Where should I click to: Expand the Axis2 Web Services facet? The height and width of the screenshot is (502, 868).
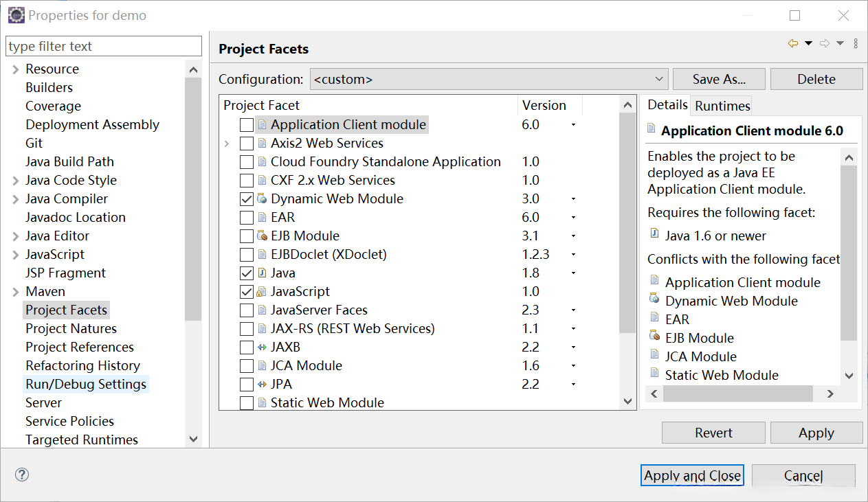pyautogui.click(x=227, y=144)
